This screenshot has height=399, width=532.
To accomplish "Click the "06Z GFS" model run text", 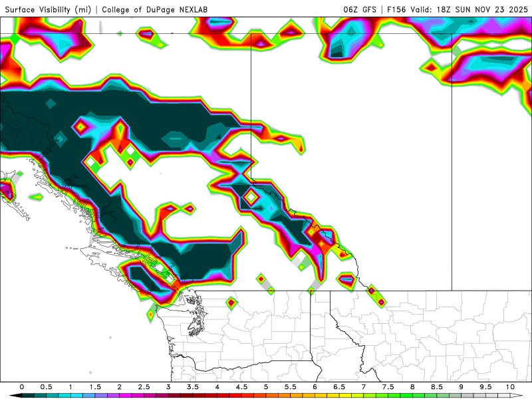I will 360,9.
